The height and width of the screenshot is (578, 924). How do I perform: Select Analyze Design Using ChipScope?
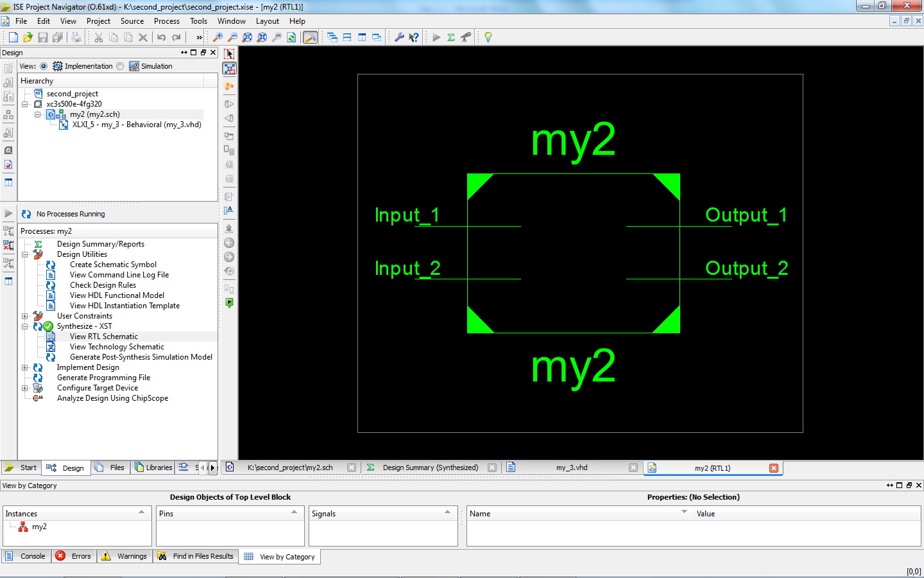click(112, 398)
